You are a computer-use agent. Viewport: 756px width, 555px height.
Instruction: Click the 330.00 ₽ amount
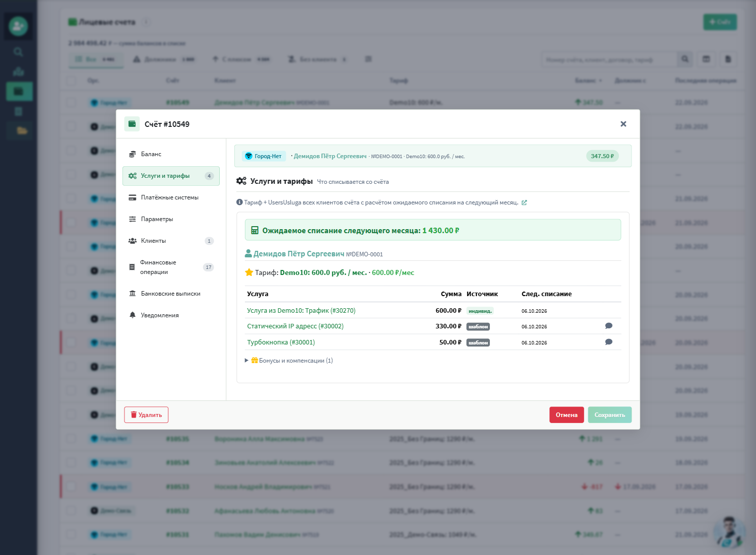click(449, 326)
